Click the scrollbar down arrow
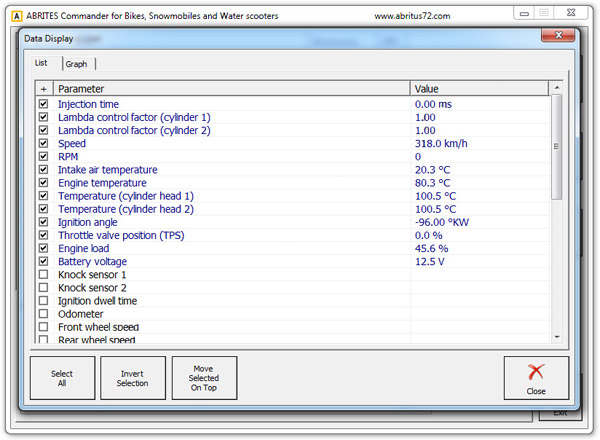600x440 pixels. pos(557,337)
